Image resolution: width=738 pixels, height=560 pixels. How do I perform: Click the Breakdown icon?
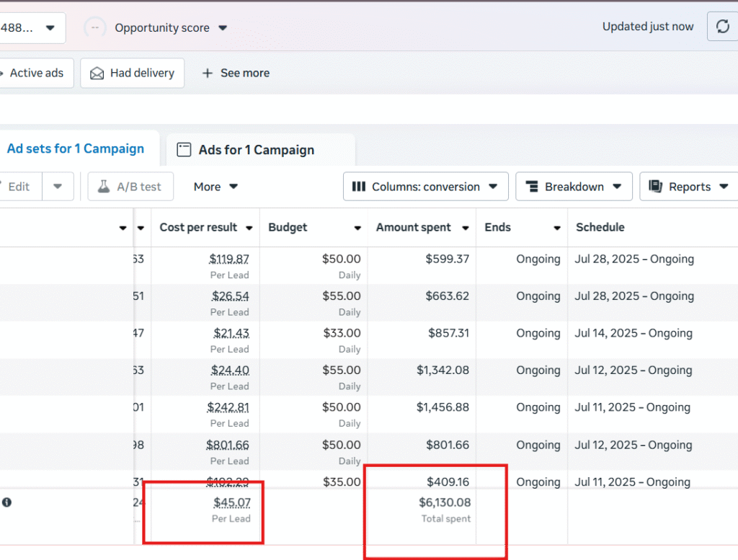pos(532,187)
